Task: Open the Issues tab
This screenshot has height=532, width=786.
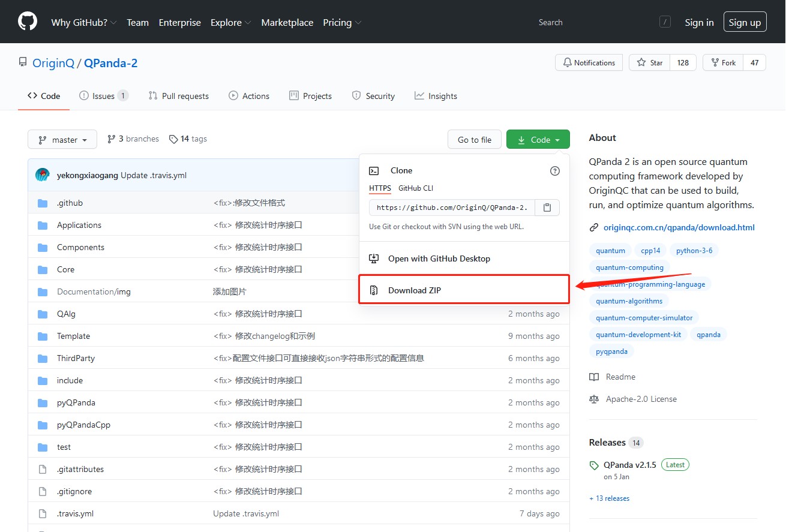Action: tap(104, 96)
